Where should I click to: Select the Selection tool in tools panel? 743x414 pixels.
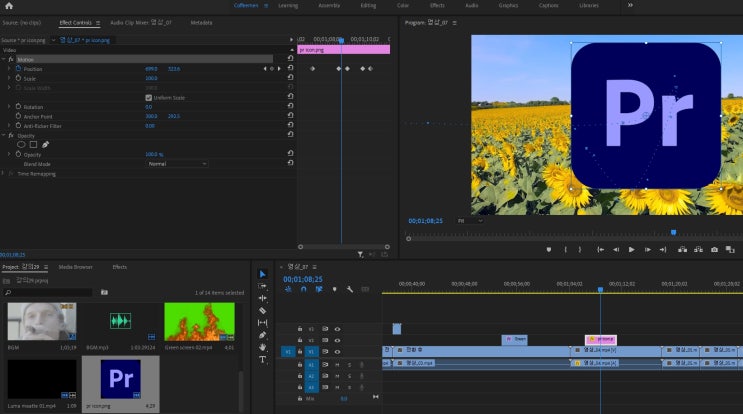pos(263,274)
